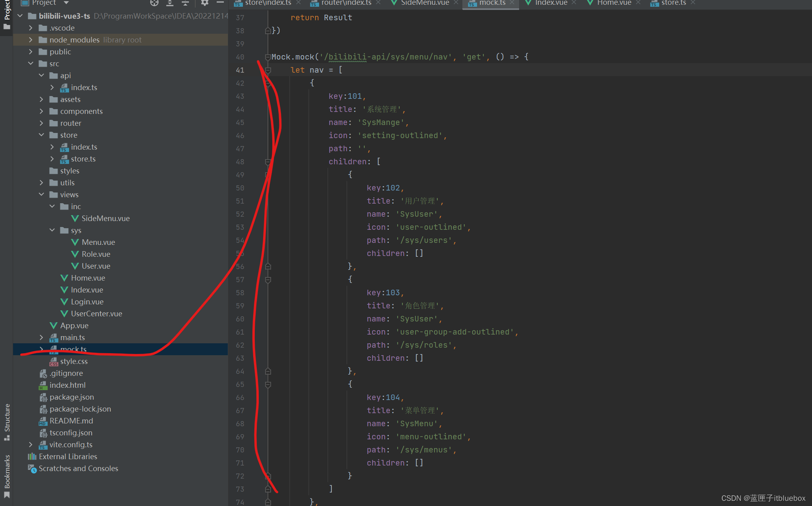812x506 pixels.
Task: Toggle the fold marker on line 57
Action: tap(268, 280)
